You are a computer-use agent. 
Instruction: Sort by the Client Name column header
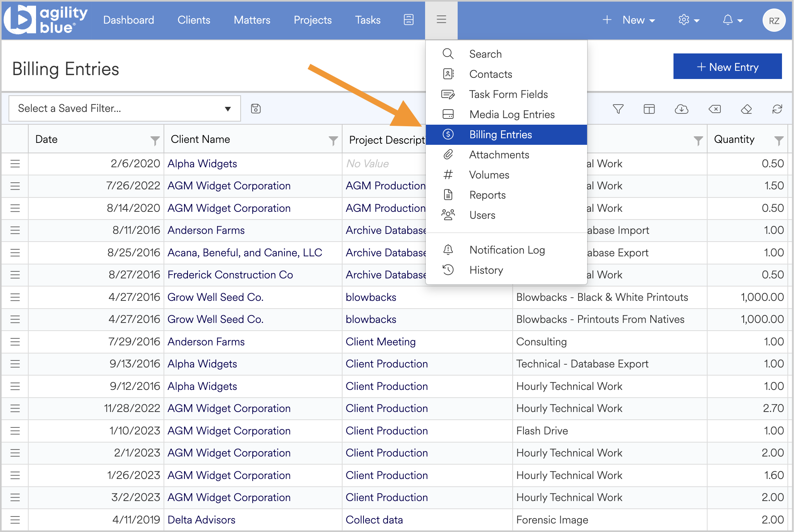(x=200, y=140)
